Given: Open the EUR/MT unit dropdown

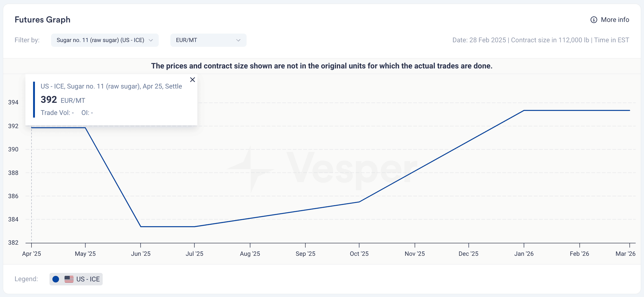Looking at the screenshot, I should click(208, 40).
